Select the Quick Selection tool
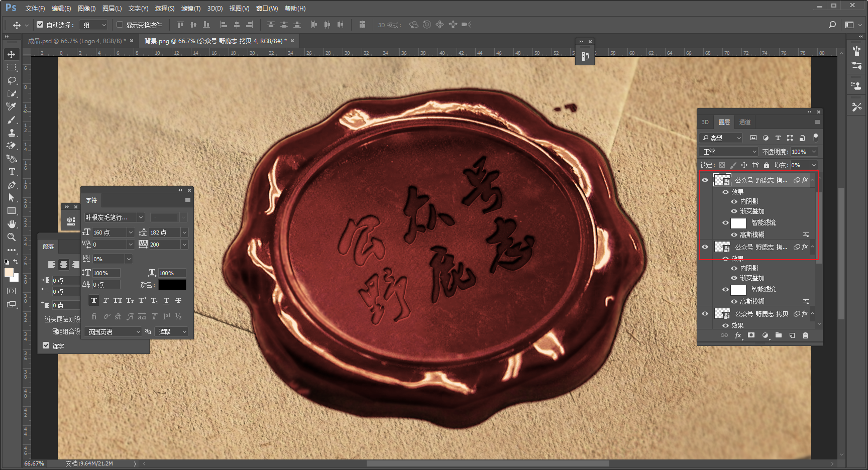Viewport: 868px width, 470px height. click(12, 93)
